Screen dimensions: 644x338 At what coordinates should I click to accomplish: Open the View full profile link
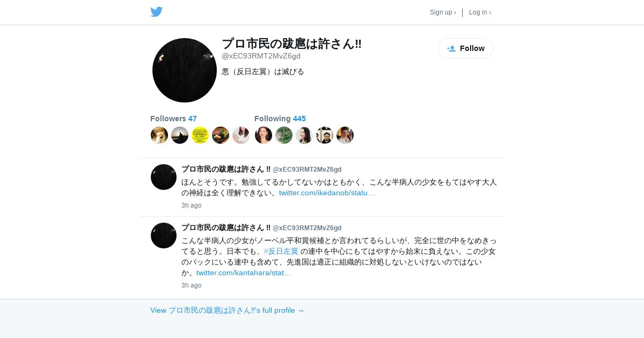pos(227,310)
